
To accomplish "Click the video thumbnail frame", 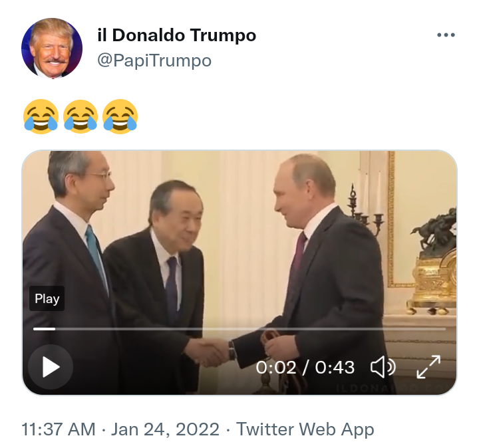I will [x=239, y=273].
